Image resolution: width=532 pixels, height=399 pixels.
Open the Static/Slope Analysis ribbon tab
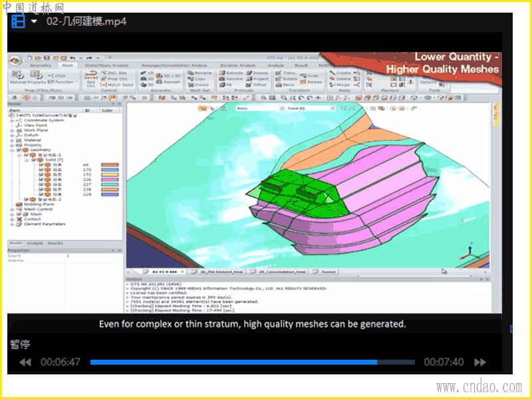coord(106,65)
